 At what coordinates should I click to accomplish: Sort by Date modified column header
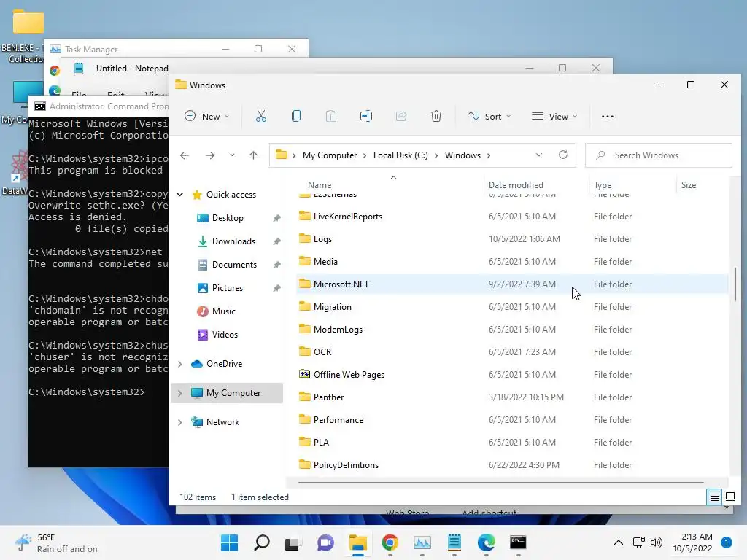coord(516,185)
